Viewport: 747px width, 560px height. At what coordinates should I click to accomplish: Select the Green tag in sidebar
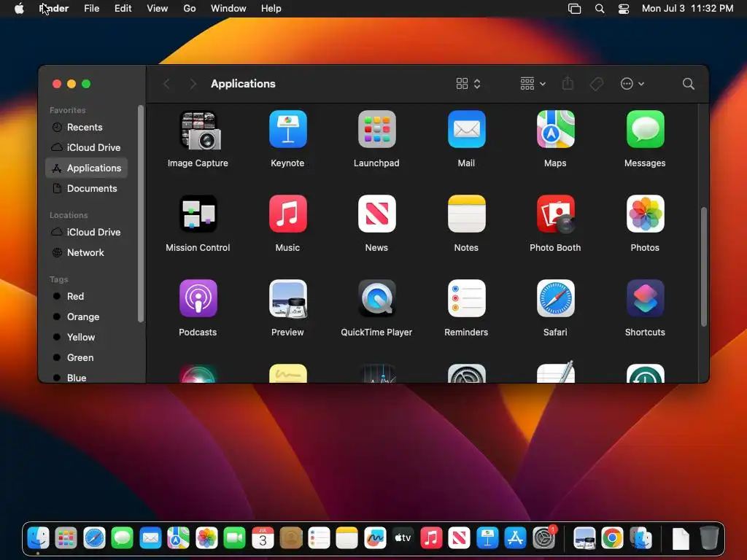[86, 357]
